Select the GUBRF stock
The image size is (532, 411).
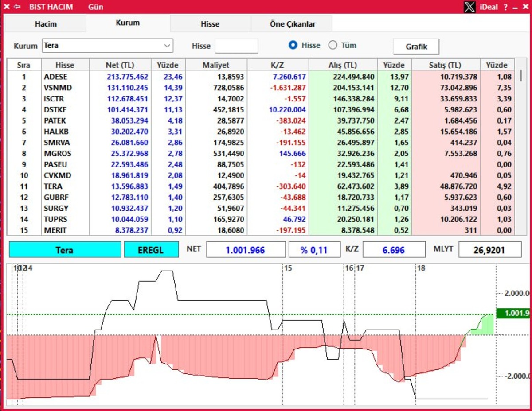(56, 198)
